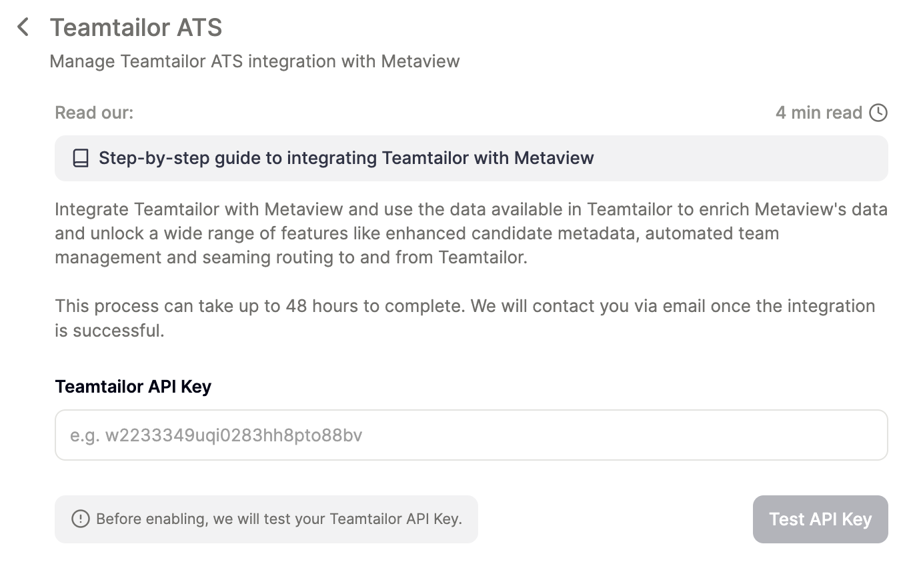Click the Teamtailor API Key field label

click(x=133, y=387)
